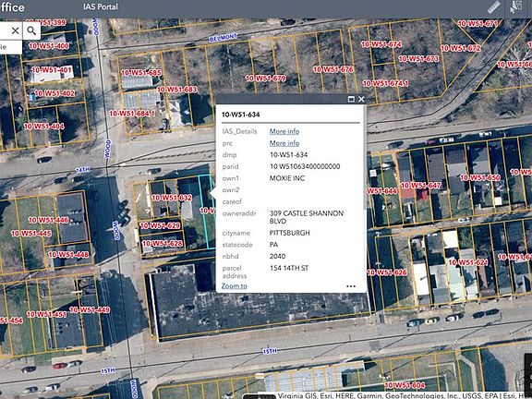This screenshot has height=399, width=532.
Task: Open popup more options ellipsis
Action: click(x=351, y=286)
